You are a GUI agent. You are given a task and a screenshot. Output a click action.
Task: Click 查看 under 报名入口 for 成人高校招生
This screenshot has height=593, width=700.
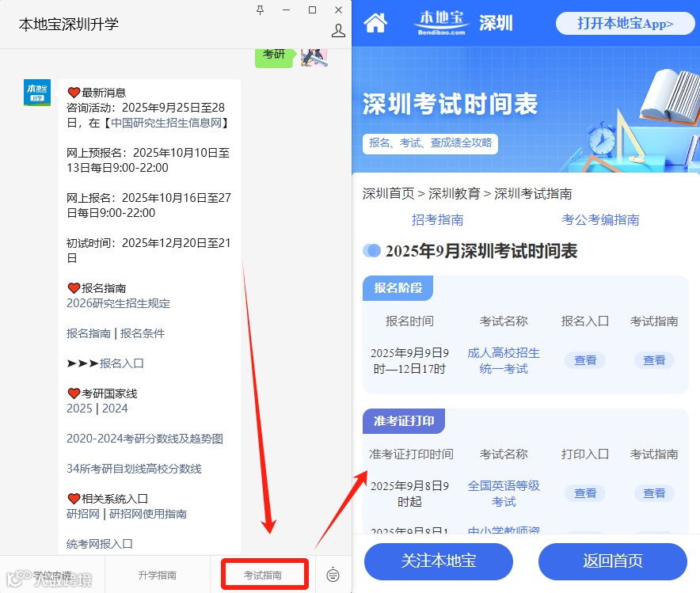(x=585, y=360)
